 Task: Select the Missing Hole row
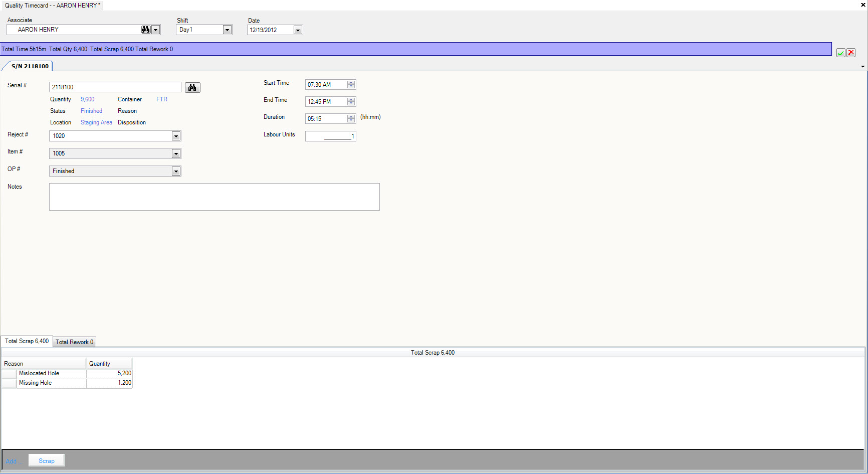click(67, 383)
